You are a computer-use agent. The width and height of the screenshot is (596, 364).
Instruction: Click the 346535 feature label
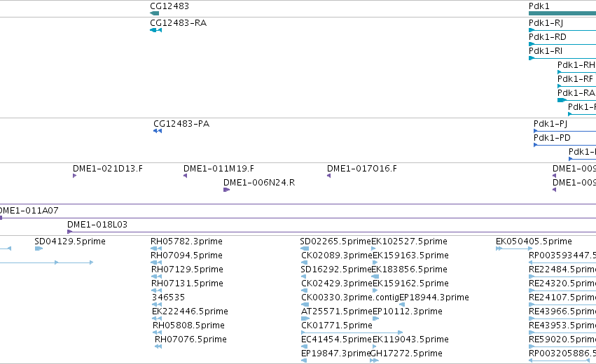tap(168, 297)
